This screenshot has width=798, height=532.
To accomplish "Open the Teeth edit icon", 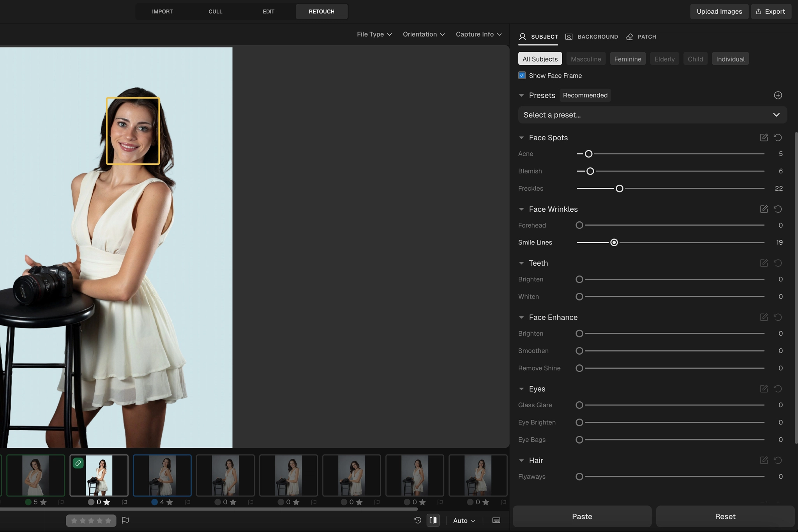I will (764, 263).
